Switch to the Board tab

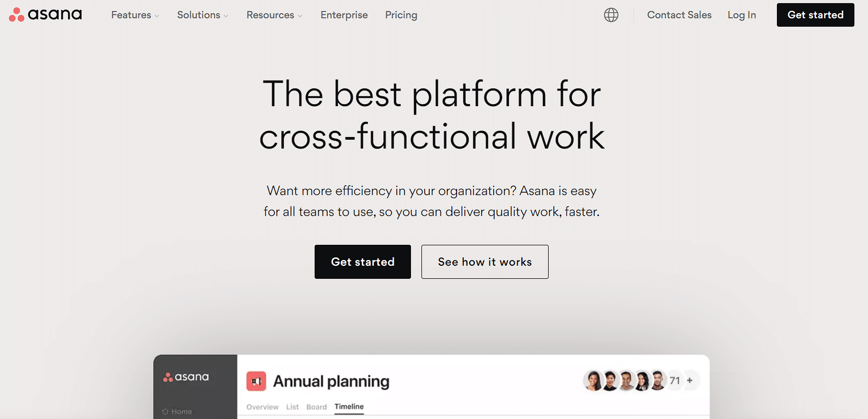pyautogui.click(x=316, y=407)
